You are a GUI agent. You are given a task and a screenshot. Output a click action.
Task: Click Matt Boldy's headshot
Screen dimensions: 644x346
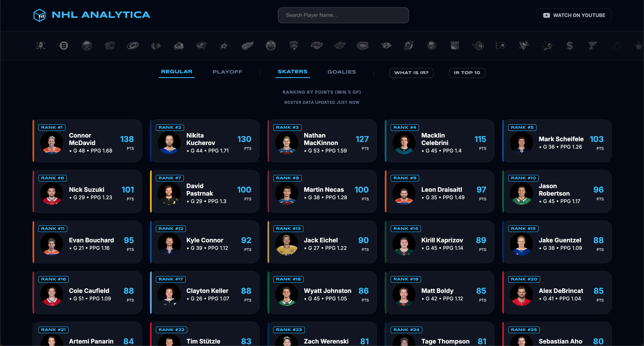[x=404, y=294]
